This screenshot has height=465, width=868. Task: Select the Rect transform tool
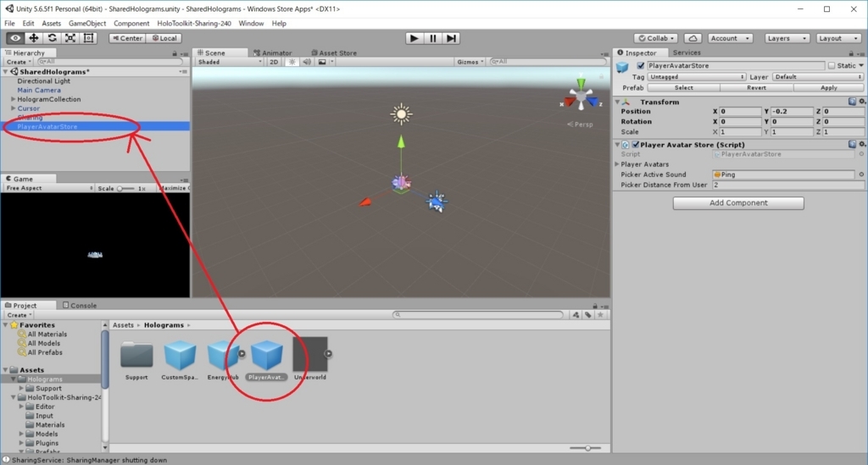pos(88,38)
